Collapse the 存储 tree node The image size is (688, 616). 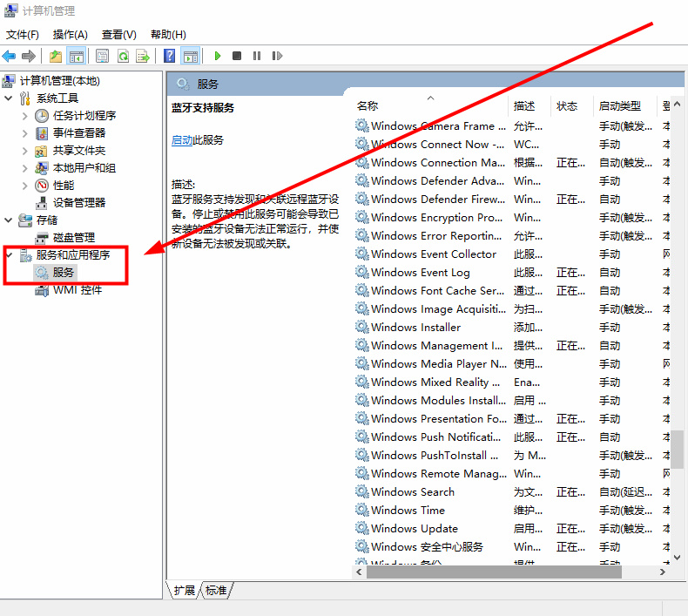[9, 220]
